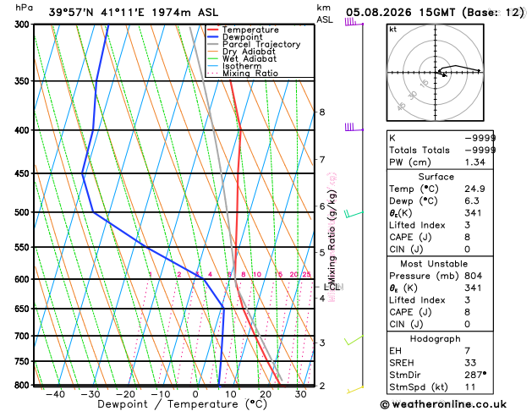Select the 'Wet Adiabat' legend label

250,58
